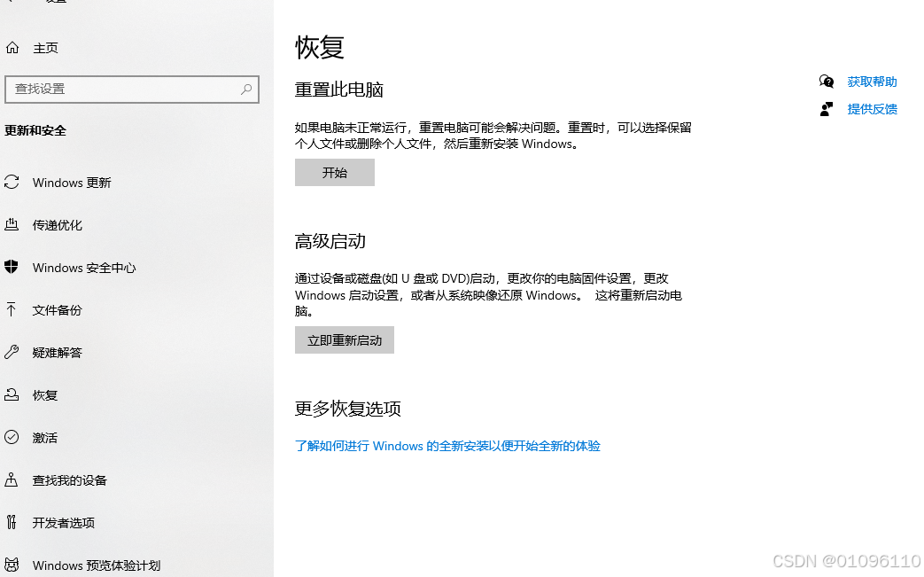Click the home icon beside 主页
The height and width of the screenshot is (577, 924).
[x=12, y=48]
